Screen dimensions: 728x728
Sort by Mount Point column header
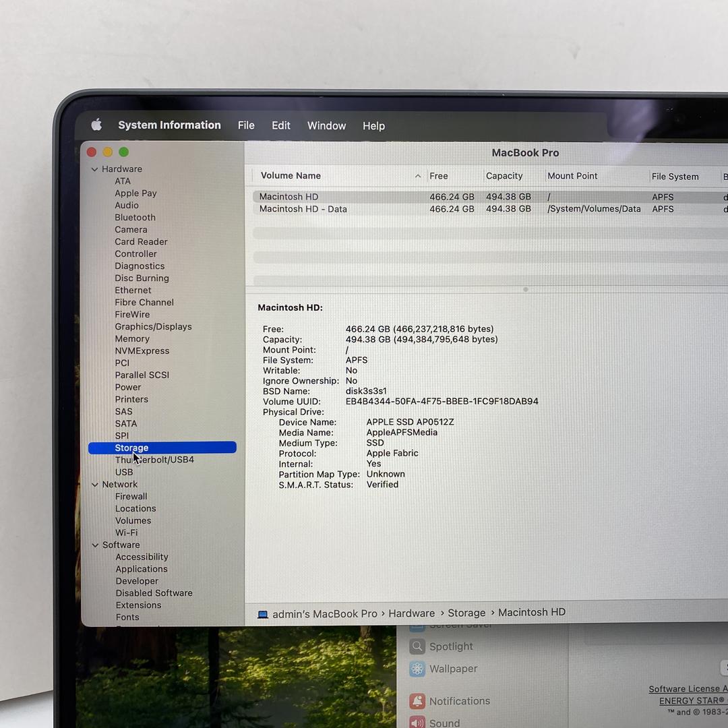(572, 176)
